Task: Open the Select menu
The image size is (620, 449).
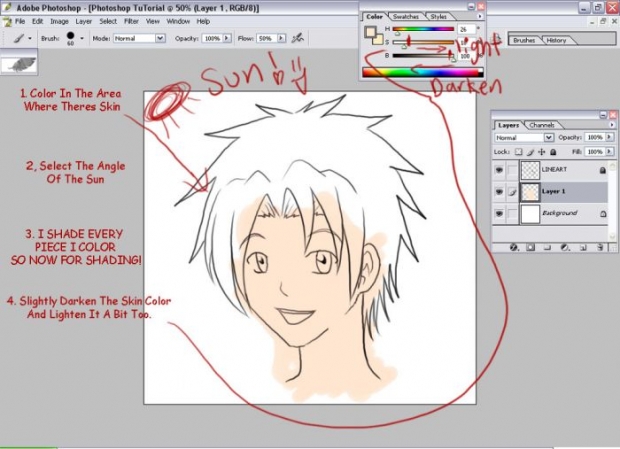Action: (108, 21)
